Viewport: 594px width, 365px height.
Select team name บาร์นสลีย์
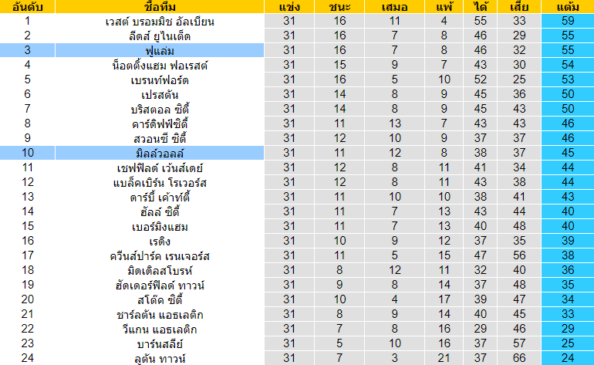(x=160, y=344)
